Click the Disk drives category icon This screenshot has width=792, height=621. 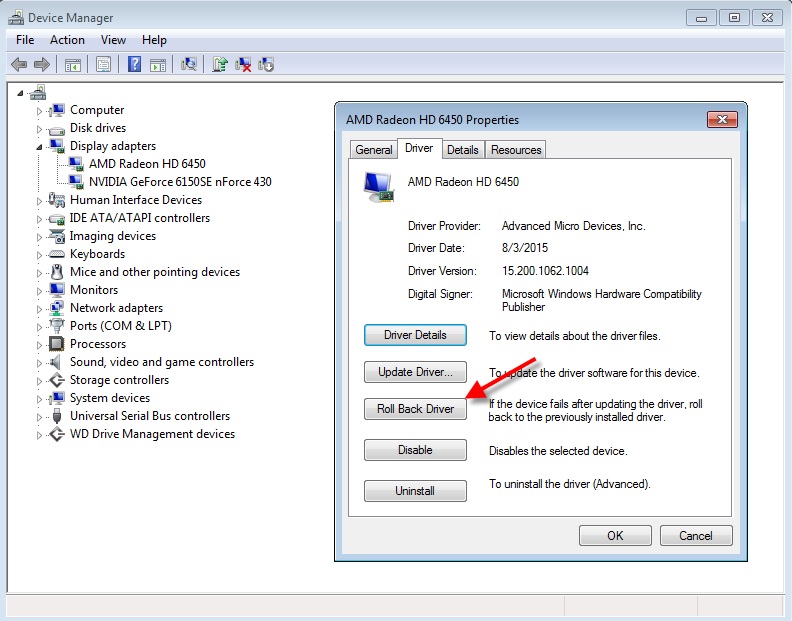point(57,129)
